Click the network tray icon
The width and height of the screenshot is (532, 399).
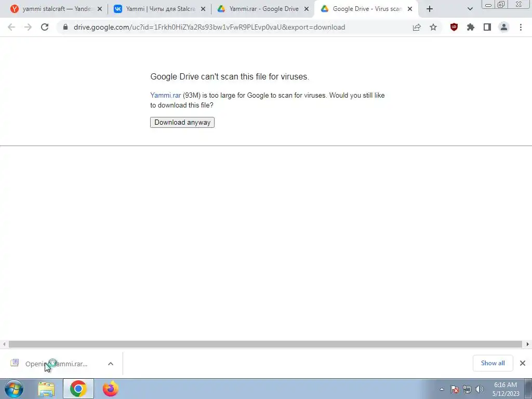pyautogui.click(x=467, y=390)
